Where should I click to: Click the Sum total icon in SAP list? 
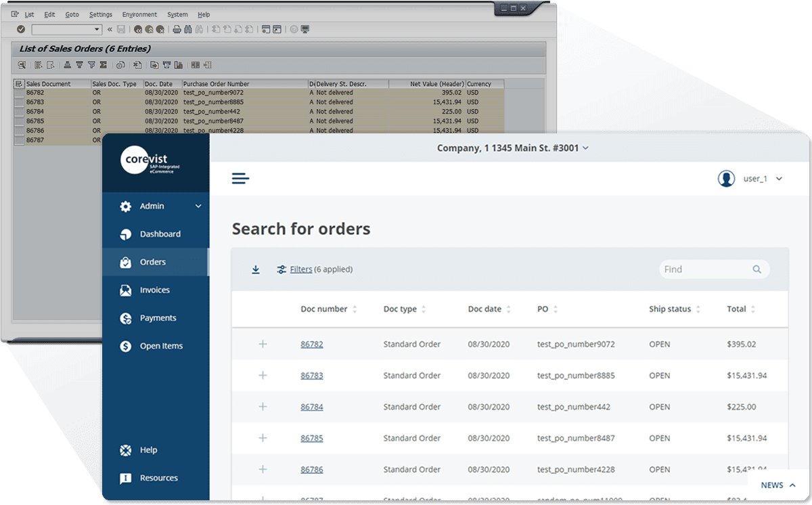103,65
